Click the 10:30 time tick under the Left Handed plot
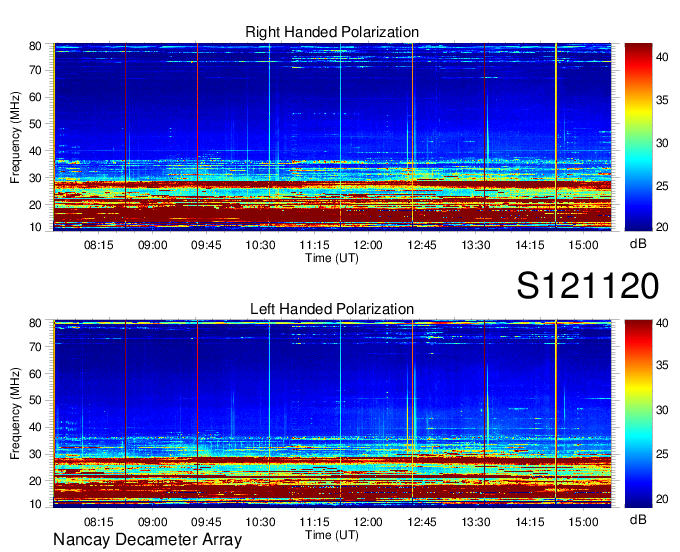This screenshot has width=680, height=552. click(260, 522)
